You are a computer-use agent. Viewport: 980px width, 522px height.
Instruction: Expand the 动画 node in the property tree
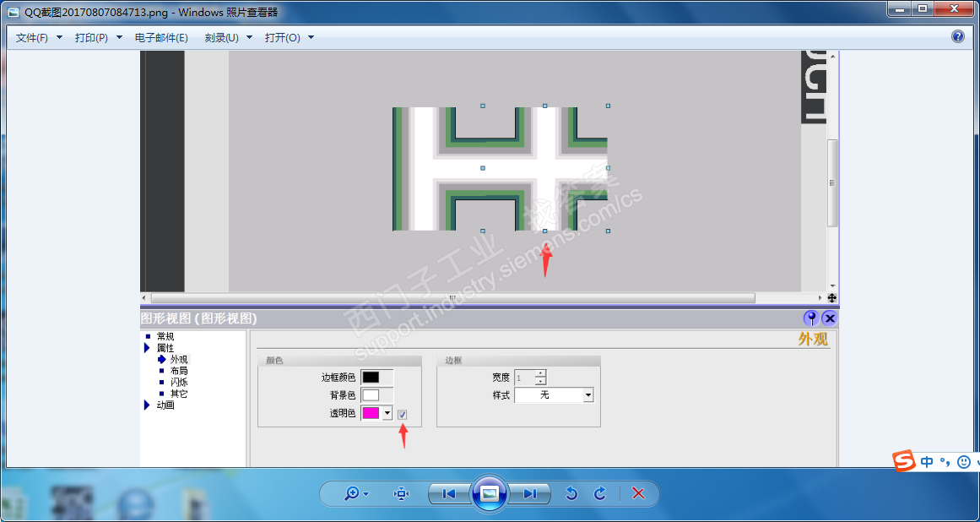(x=148, y=405)
